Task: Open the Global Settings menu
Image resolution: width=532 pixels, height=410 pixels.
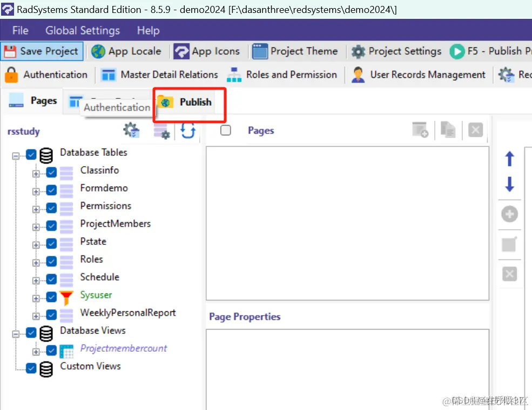Action: click(x=83, y=31)
